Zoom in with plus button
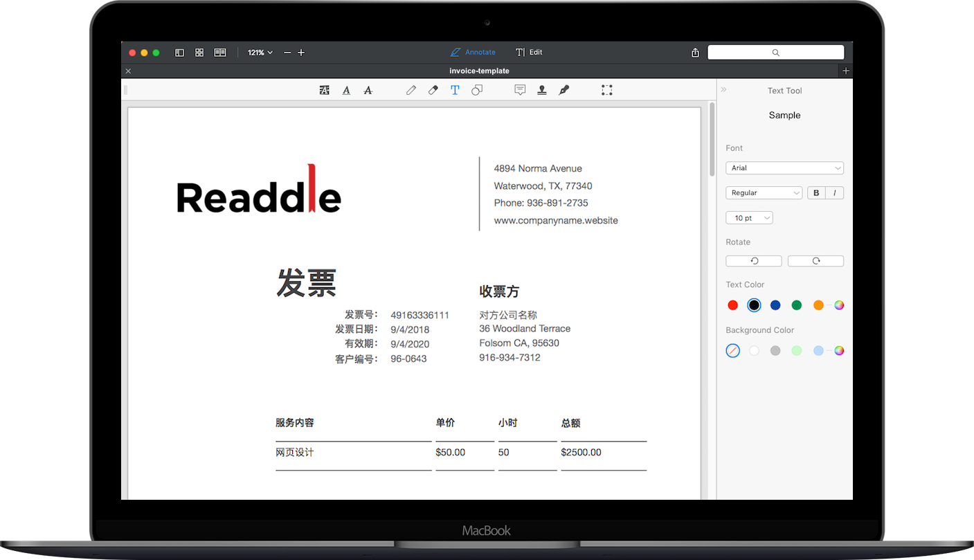974x560 pixels. [301, 53]
